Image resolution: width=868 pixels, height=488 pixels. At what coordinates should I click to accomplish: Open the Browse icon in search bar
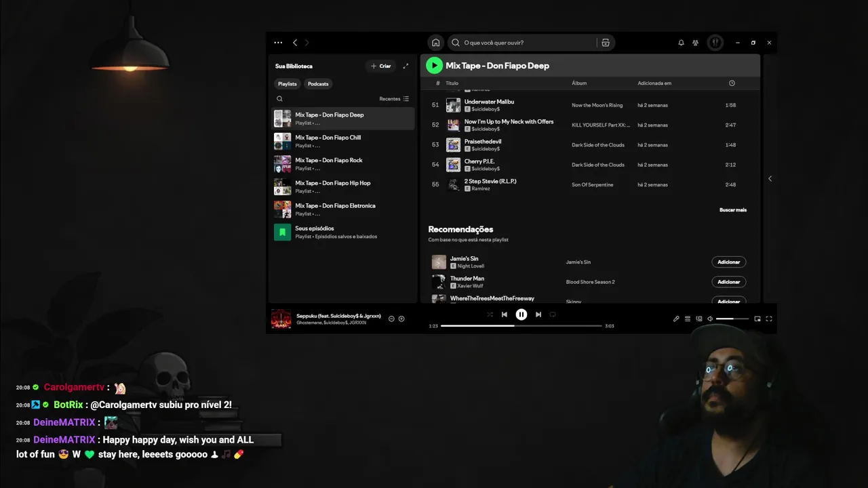pos(606,43)
